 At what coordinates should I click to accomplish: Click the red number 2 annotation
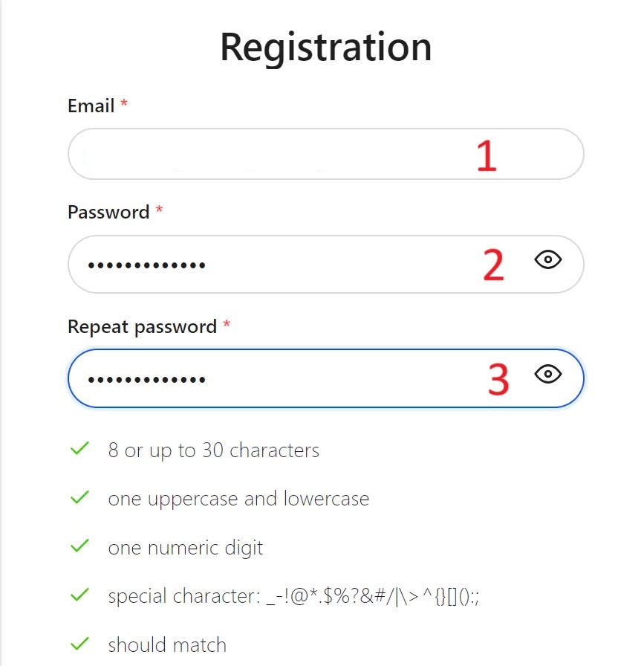pyautogui.click(x=493, y=265)
